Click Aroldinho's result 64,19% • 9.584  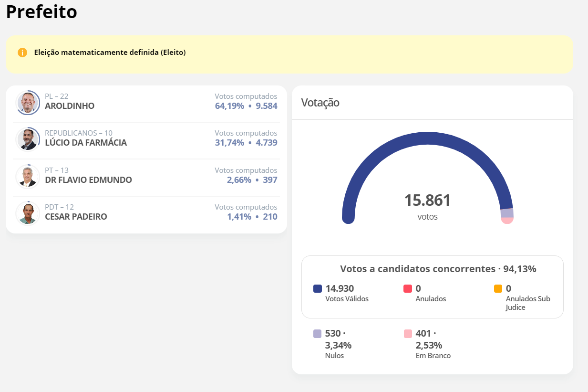coord(246,106)
